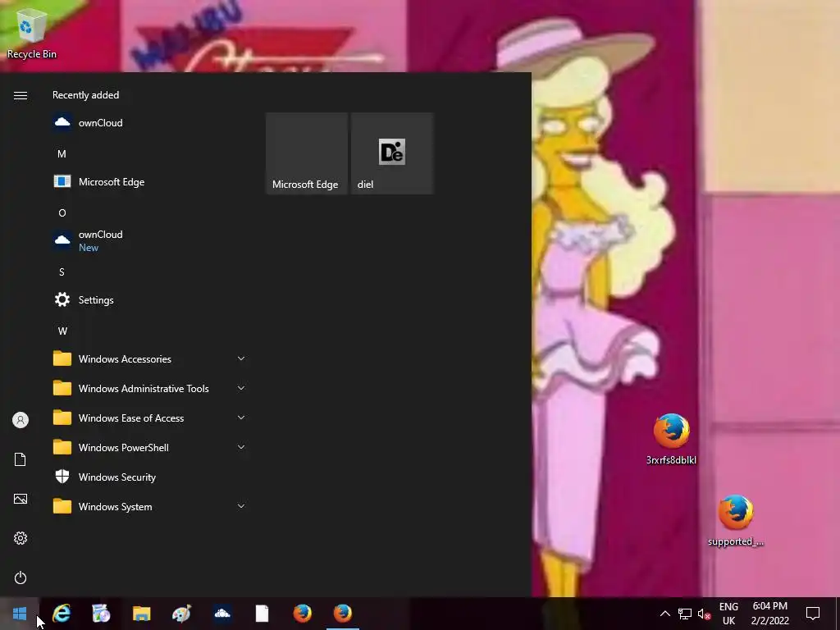840x630 pixels.
Task: Click the diel tile
Action: (x=392, y=153)
